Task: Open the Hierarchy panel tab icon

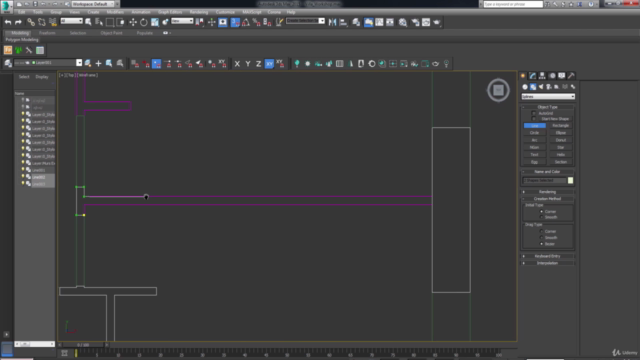Action: coord(542,76)
